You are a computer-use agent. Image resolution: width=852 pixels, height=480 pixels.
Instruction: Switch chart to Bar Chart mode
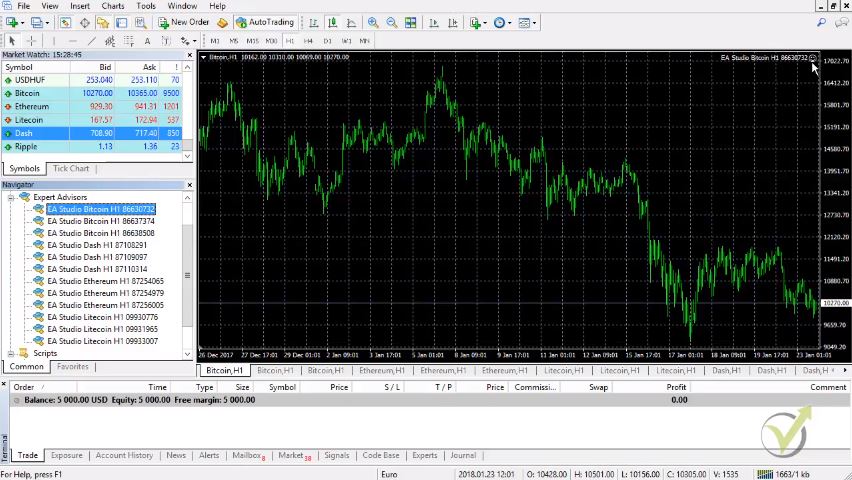(x=314, y=23)
